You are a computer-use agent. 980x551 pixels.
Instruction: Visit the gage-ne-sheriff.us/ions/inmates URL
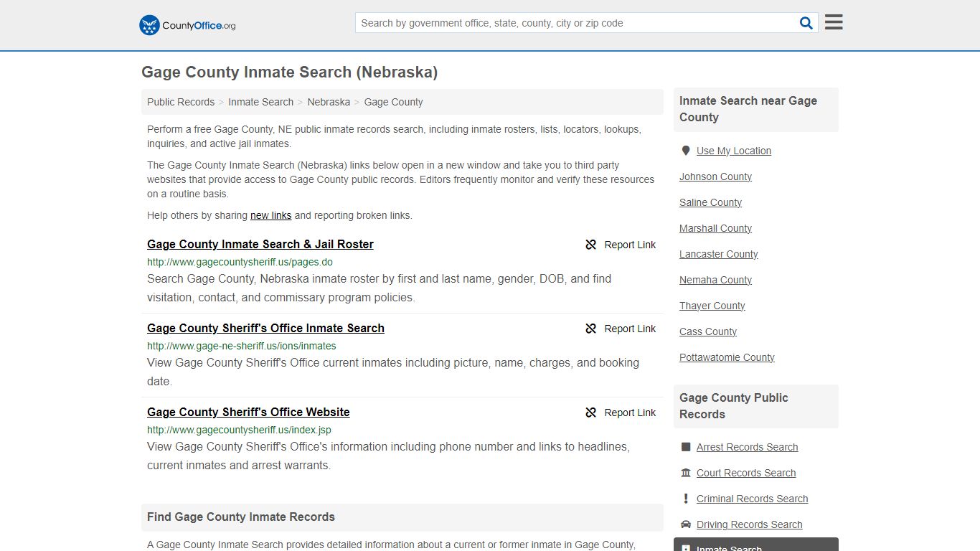pyautogui.click(x=242, y=346)
